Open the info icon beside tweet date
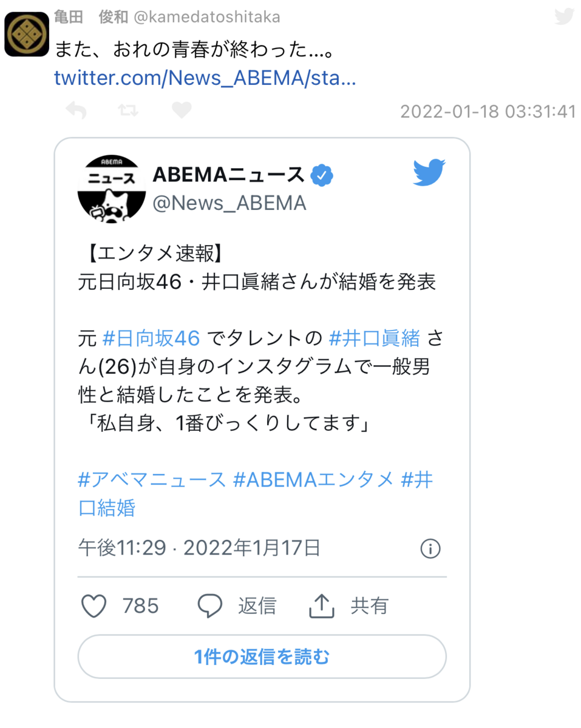Image resolution: width=581 pixels, height=728 pixels. tap(430, 549)
